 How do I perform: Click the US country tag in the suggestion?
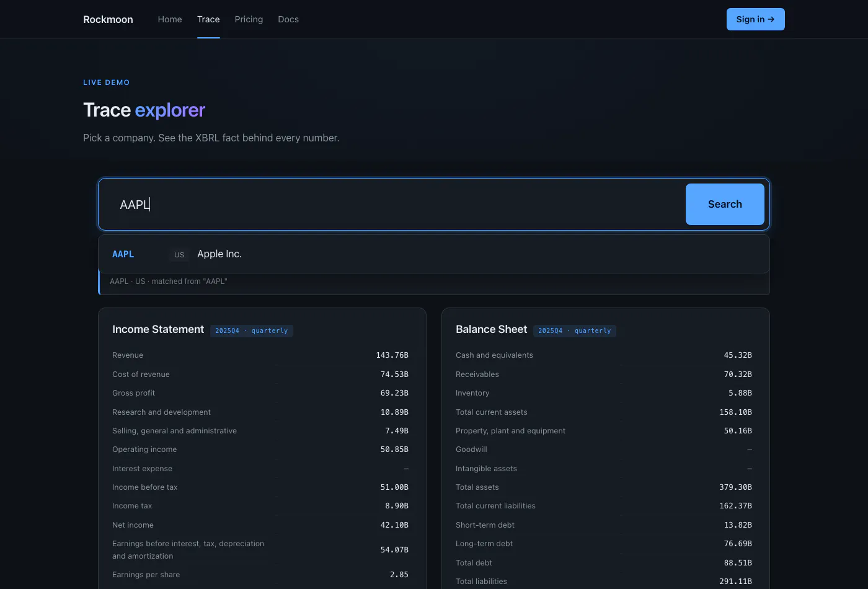tap(179, 255)
